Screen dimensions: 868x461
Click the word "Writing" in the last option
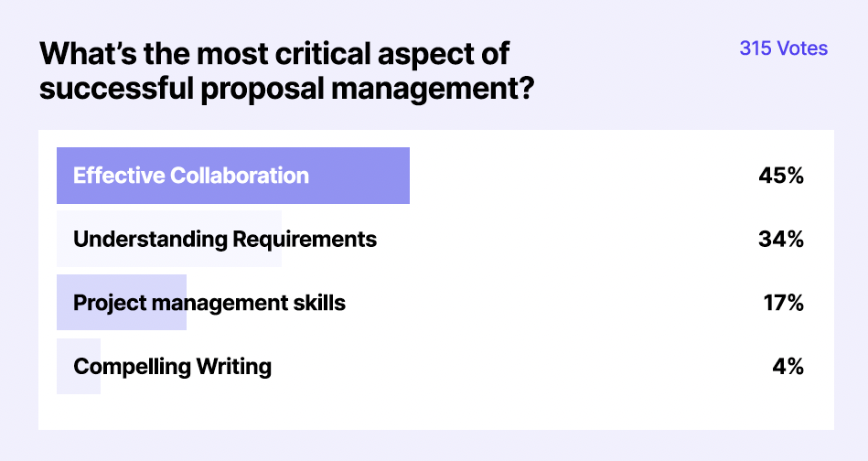pos(233,367)
